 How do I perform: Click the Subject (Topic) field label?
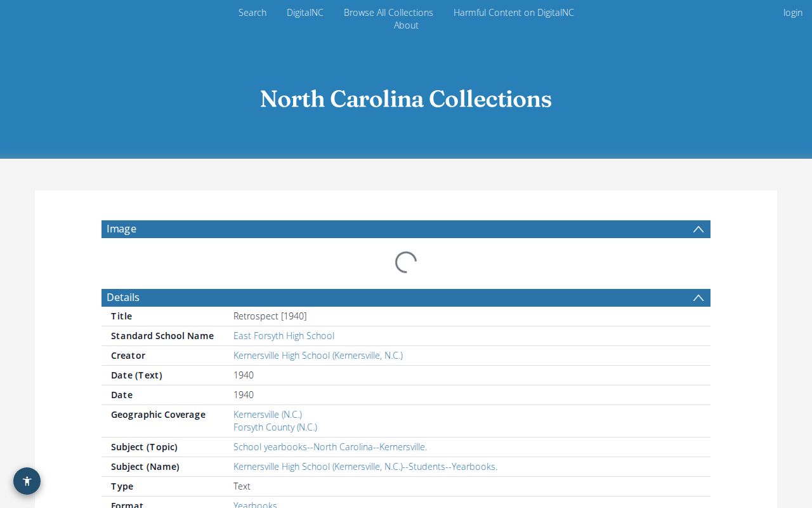click(144, 447)
